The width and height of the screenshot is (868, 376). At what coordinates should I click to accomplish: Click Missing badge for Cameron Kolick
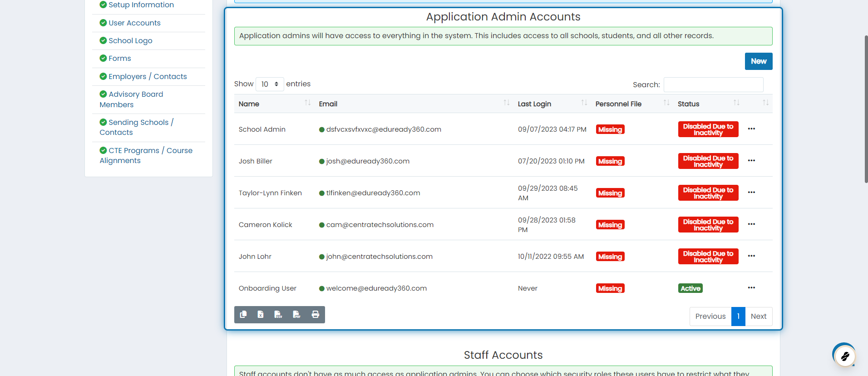tap(610, 225)
